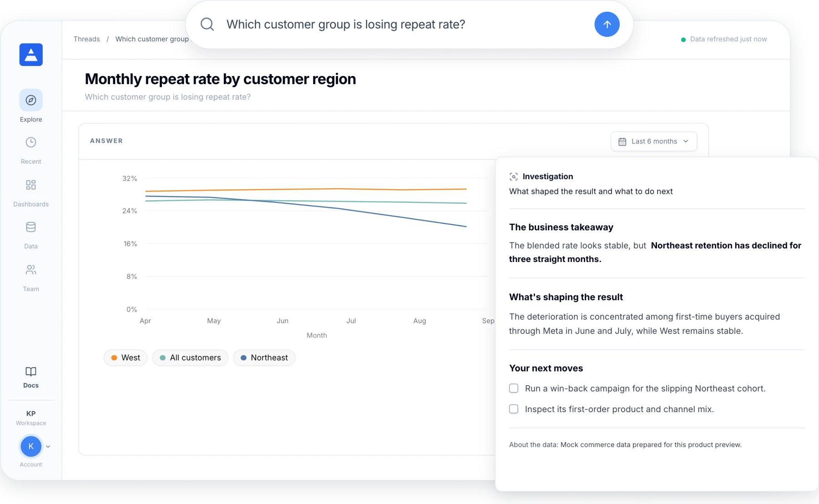The width and height of the screenshot is (819, 504).
Task: Open the Data database icon
Action: click(31, 227)
